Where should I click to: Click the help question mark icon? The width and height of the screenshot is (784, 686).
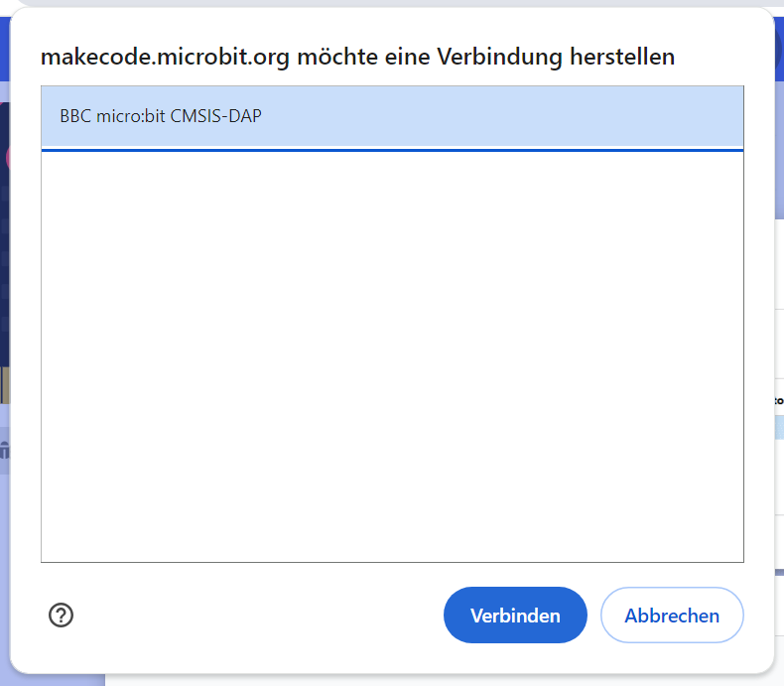[62, 616]
